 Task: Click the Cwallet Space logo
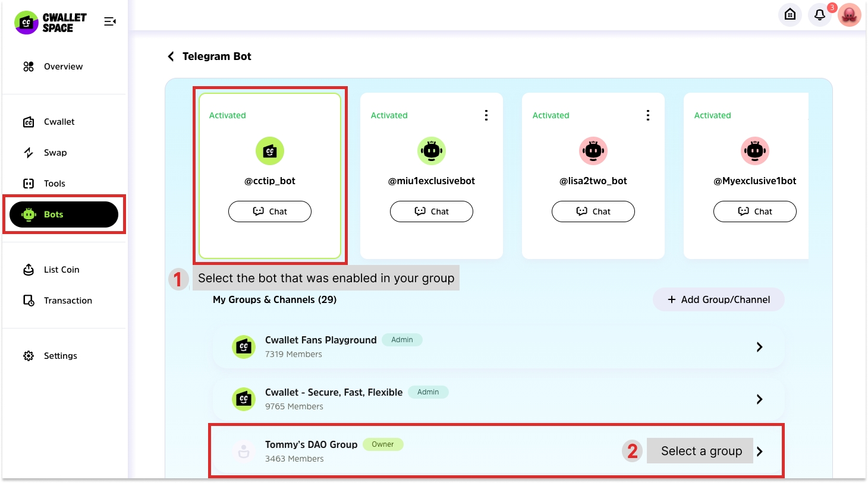tap(51, 23)
